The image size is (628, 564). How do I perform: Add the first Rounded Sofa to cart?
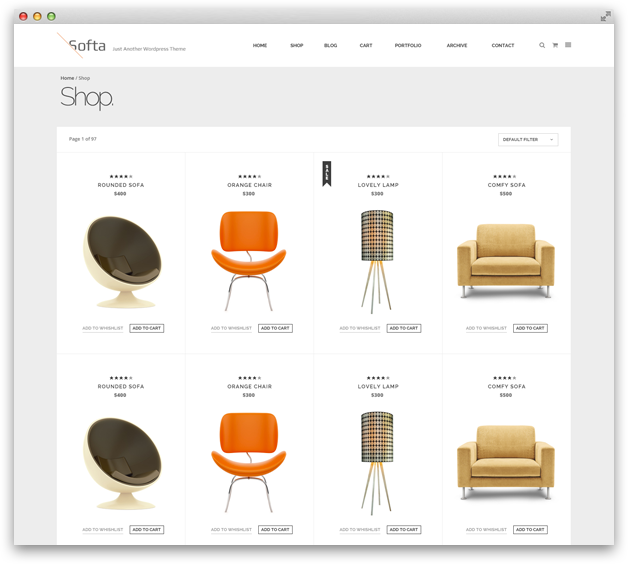[x=147, y=328]
